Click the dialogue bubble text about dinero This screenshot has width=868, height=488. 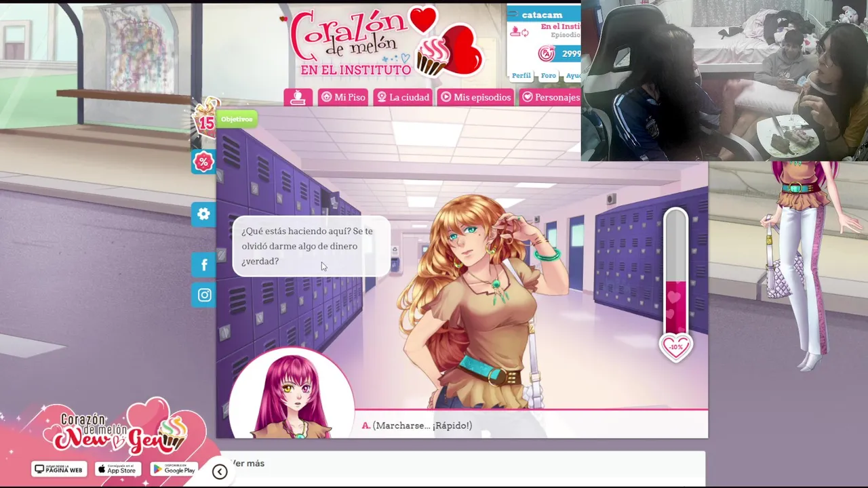point(310,246)
